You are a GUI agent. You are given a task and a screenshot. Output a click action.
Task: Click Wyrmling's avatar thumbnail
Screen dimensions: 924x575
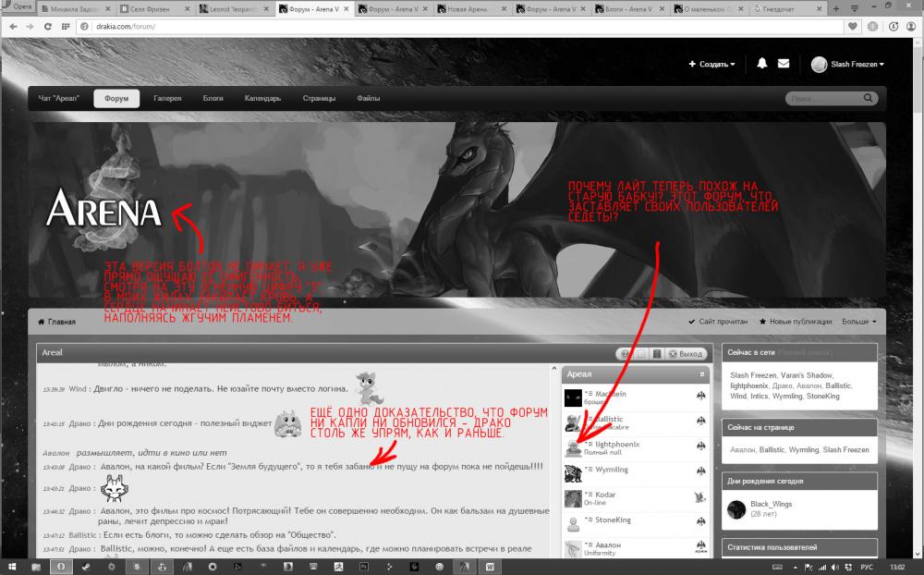coord(573,473)
